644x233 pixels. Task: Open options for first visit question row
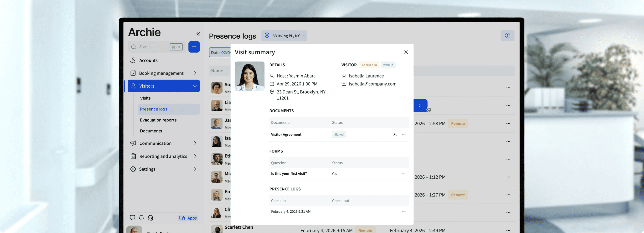pyautogui.click(x=404, y=173)
